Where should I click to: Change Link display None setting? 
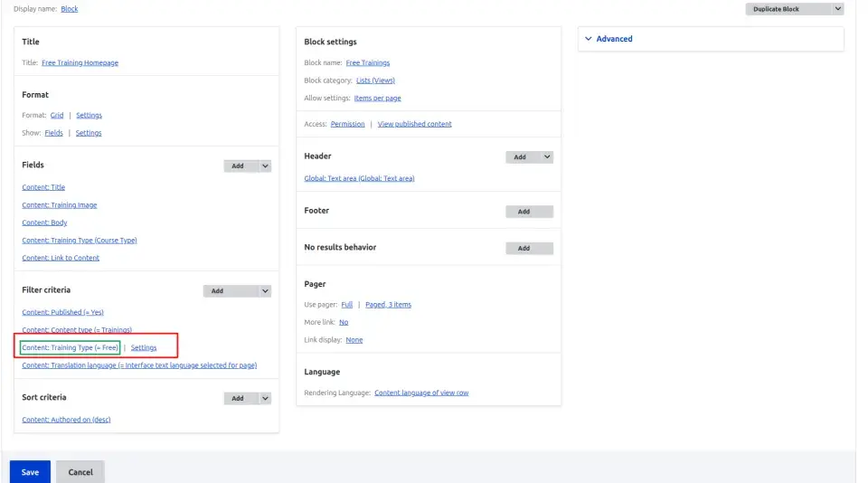pyautogui.click(x=354, y=340)
